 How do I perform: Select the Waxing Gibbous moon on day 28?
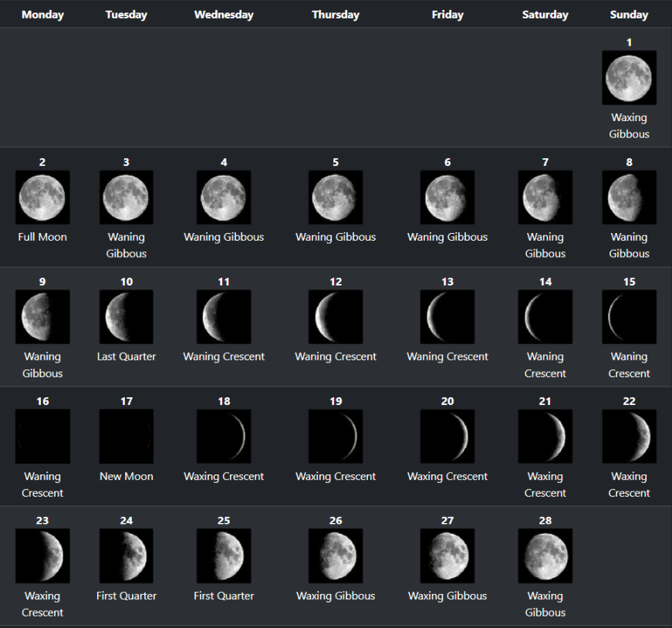tap(545, 555)
